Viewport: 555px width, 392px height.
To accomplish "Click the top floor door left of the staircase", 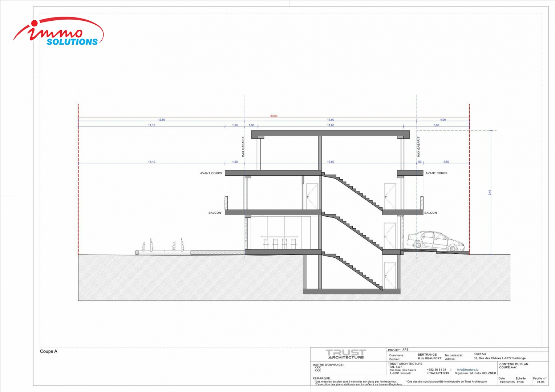I will [x=312, y=196].
